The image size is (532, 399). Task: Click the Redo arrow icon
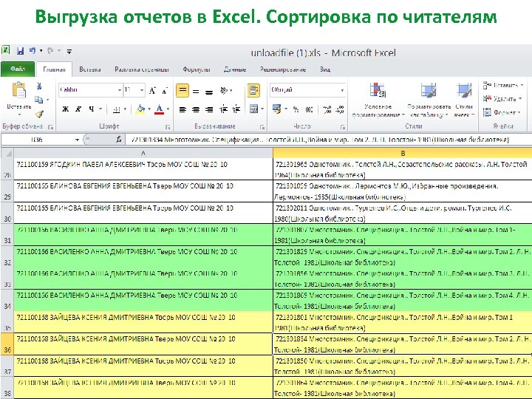point(50,51)
